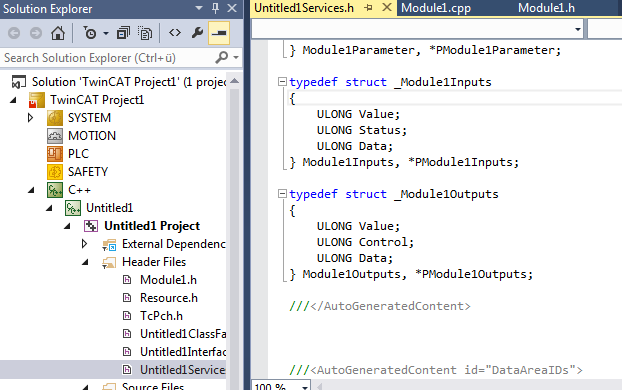Go to Home view in Solution Explorer
This screenshot has height=390, width=622.
point(58,33)
